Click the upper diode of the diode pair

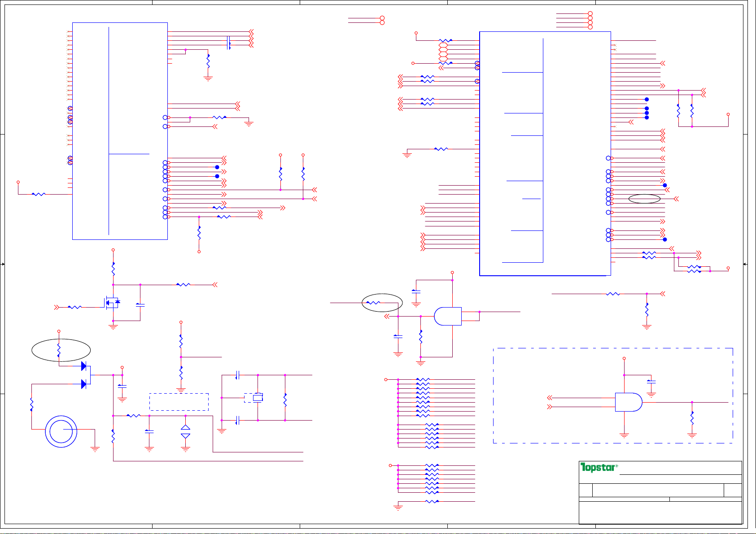84,366
